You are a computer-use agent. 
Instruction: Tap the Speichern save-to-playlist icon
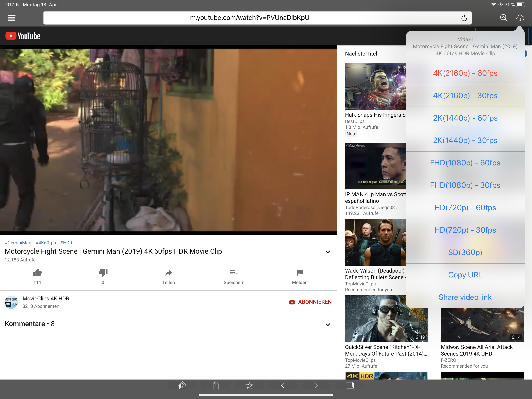tap(234, 273)
